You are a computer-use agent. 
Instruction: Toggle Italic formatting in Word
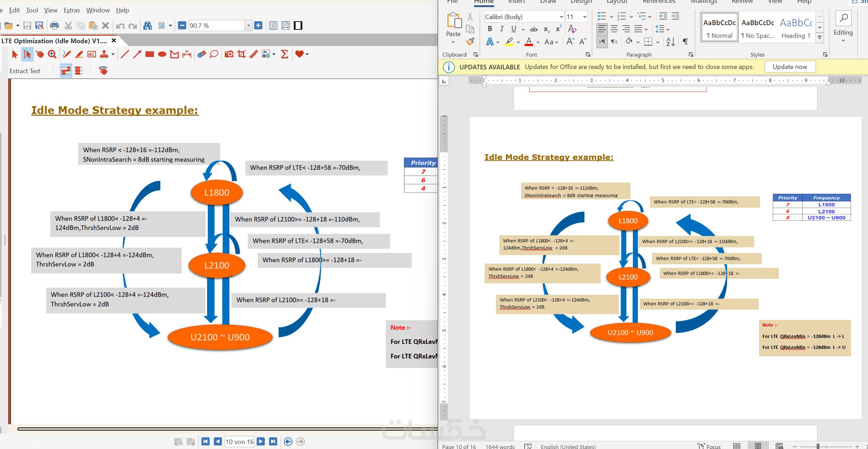pos(502,29)
